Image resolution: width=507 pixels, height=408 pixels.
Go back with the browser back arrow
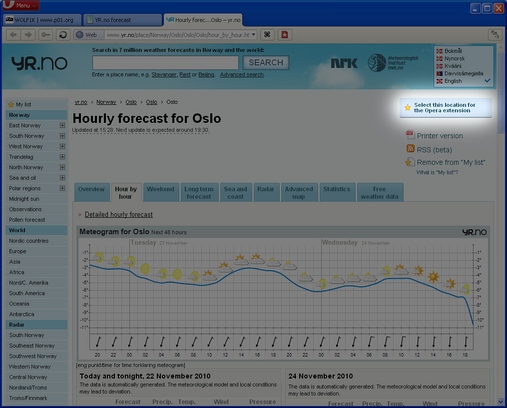pyautogui.click(x=13, y=35)
